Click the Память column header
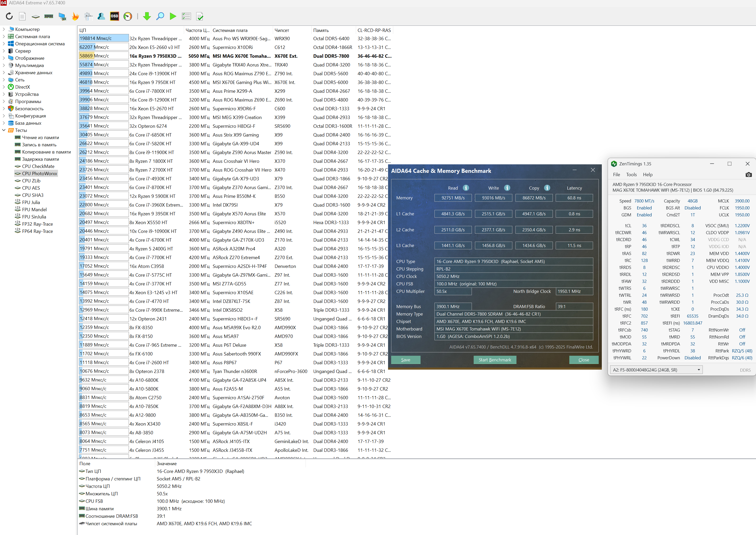Image resolution: width=756 pixels, height=535 pixels. pos(321,30)
